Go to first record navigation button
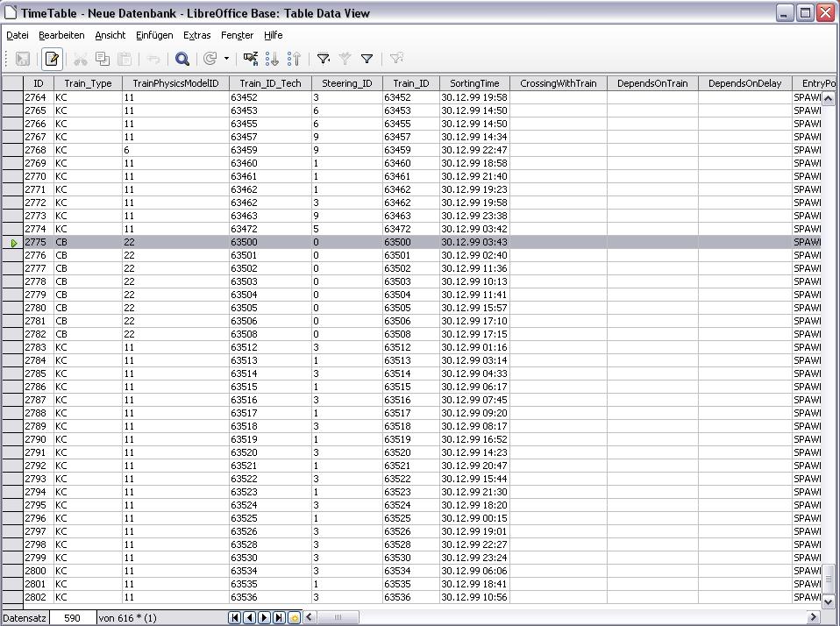840x626 pixels. click(x=235, y=617)
